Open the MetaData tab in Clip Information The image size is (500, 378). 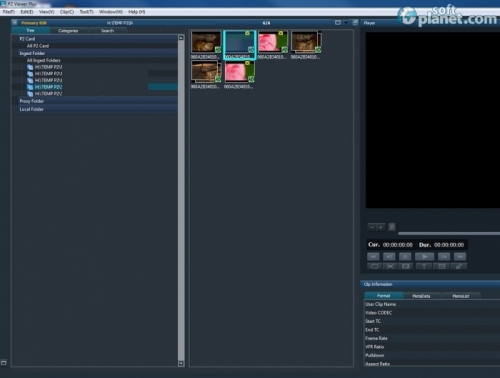tap(421, 296)
